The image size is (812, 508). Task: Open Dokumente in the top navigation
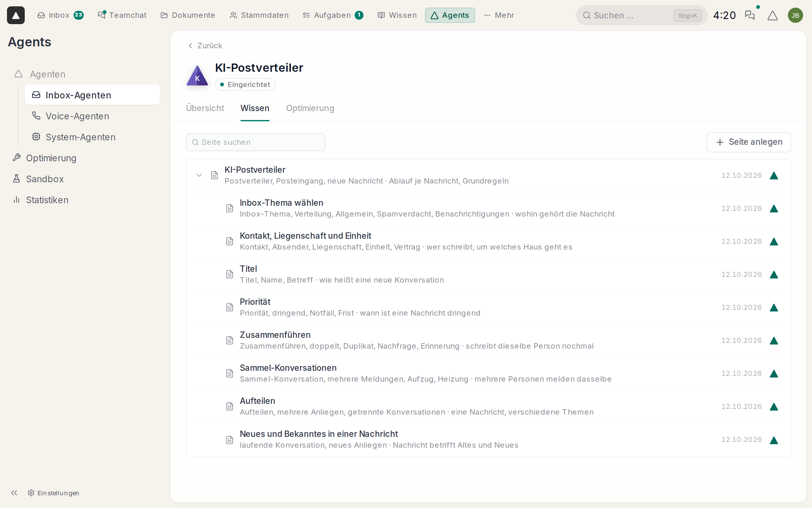pos(188,15)
